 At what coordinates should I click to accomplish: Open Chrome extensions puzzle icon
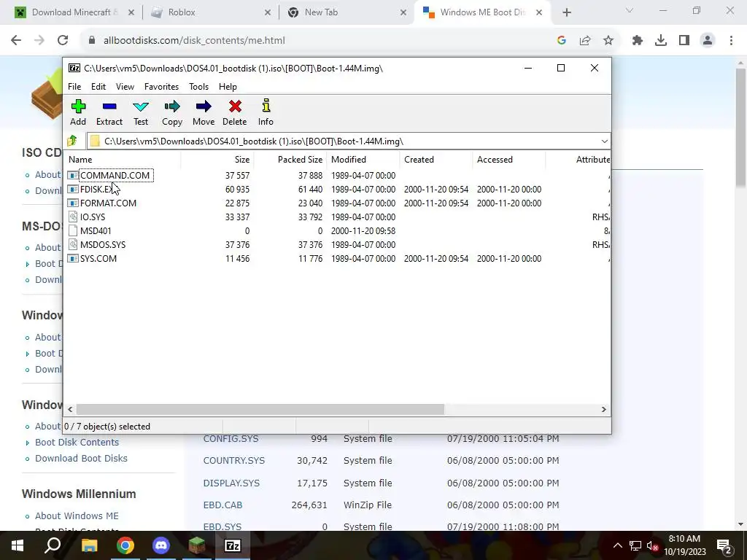638,41
